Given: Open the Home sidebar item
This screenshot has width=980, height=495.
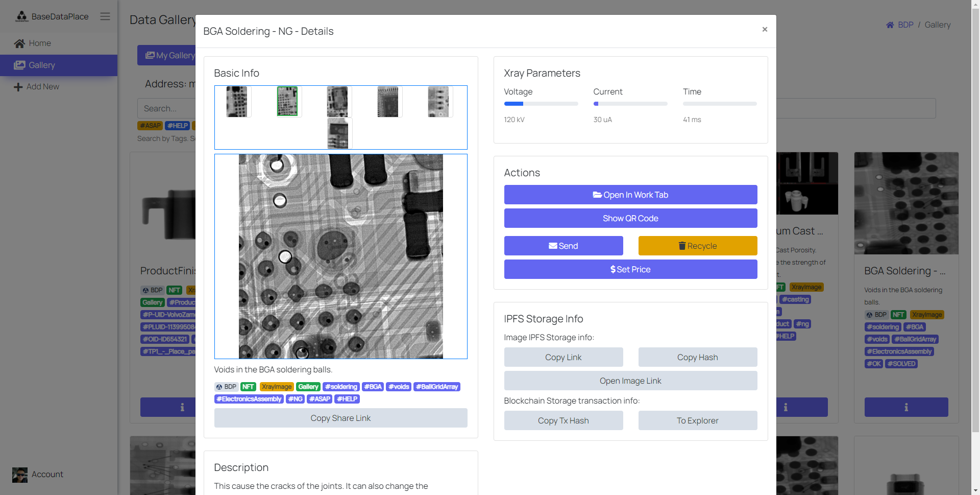Looking at the screenshot, I should pyautogui.click(x=40, y=43).
